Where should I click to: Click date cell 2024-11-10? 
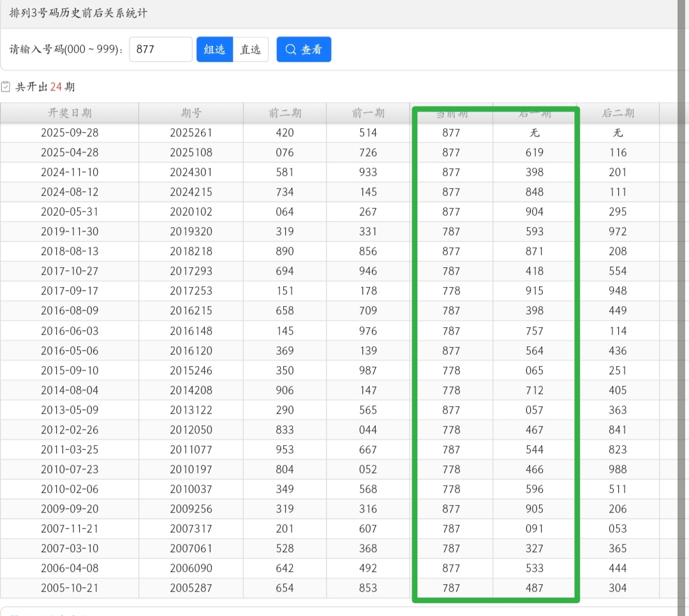click(x=70, y=172)
